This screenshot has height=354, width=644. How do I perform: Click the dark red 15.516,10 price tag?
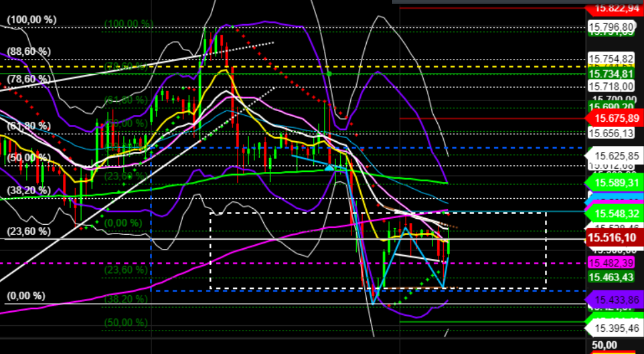coord(615,238)
